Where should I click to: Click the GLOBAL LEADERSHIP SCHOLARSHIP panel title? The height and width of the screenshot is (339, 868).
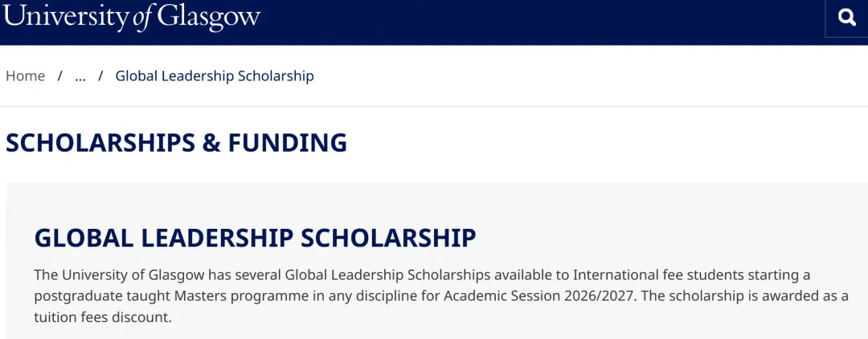click(x=255, y=238)
